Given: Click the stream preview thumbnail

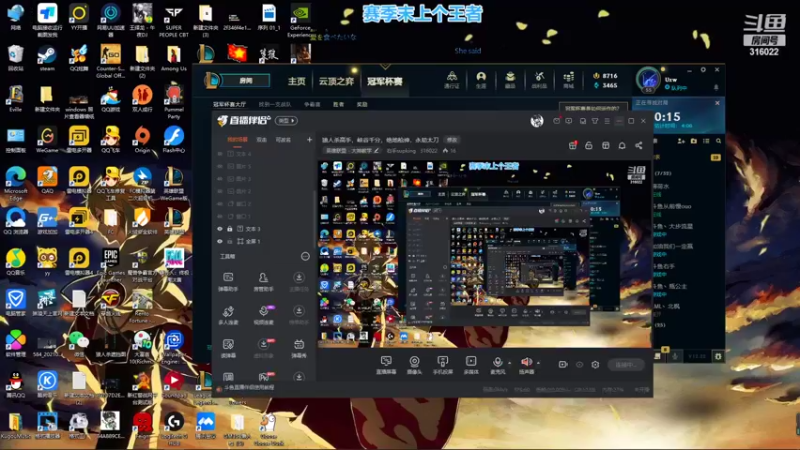Looking at the screenshot, I should coord(484,254).
